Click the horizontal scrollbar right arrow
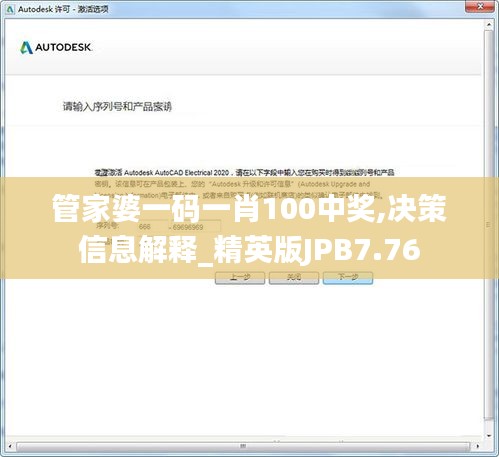 click(478, 446)
